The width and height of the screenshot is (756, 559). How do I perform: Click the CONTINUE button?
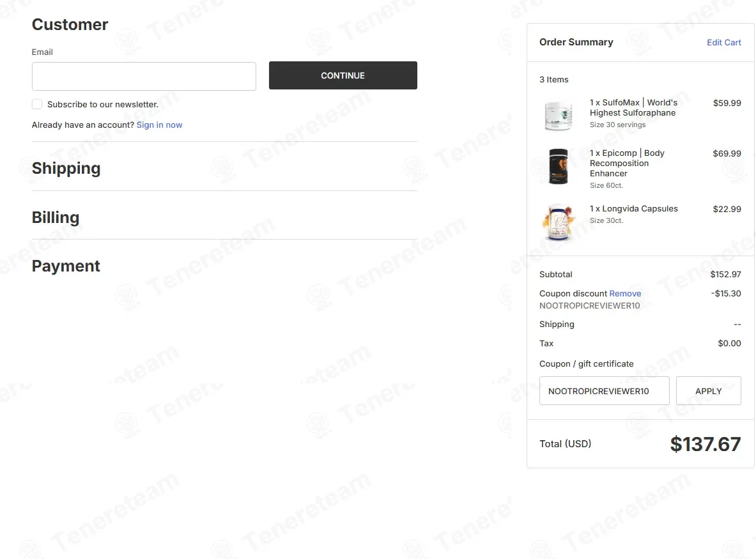point(343,75)
